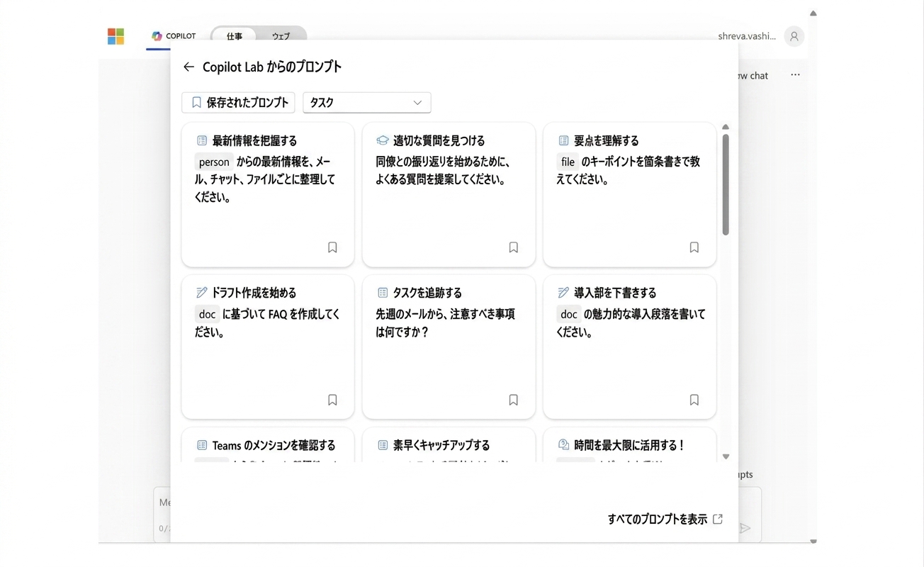
Task: Bookmark the タスクを追跡する prompt
Action: point(514,400)
